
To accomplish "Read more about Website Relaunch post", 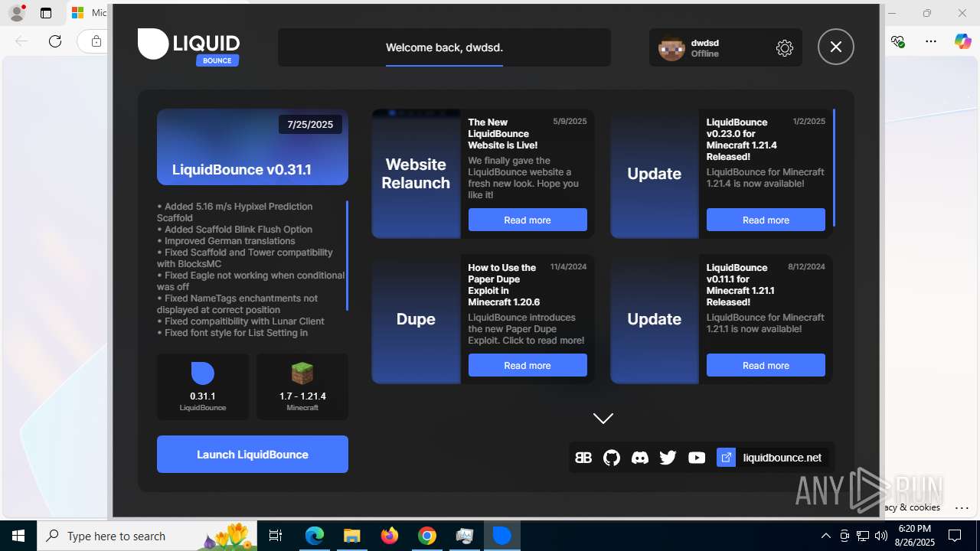I will (528, 220).
